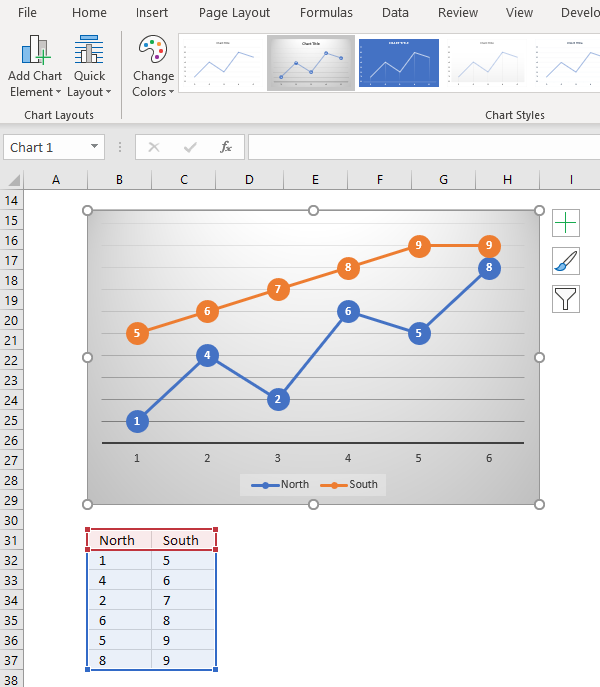600x687 pixels.
Task: Open the Change Colors palette
Action: [x=153, y=66]
